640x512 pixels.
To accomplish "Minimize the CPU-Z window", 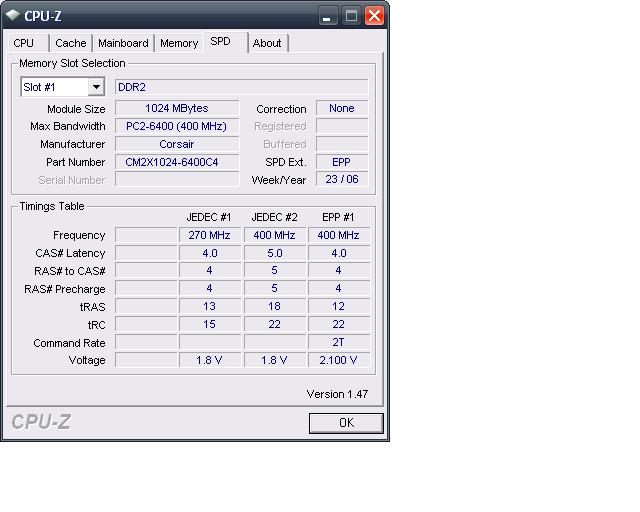I will click(x=327, y=16).
